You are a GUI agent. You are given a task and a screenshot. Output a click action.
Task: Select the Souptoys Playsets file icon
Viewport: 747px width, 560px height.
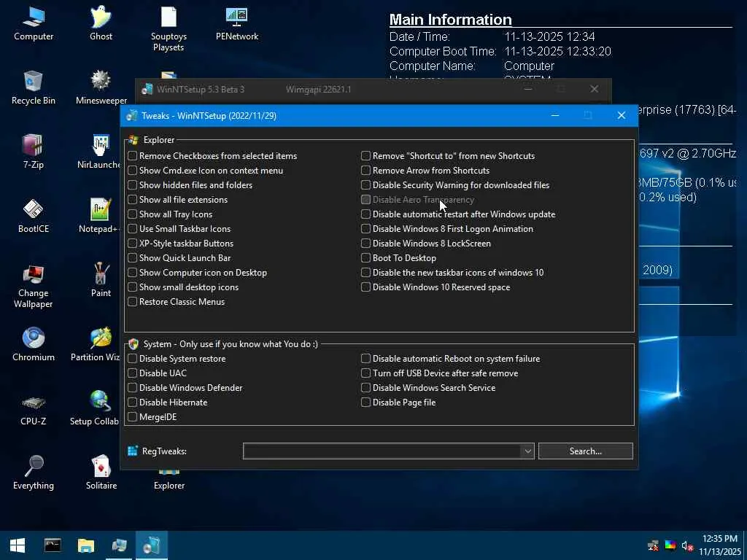click(x=169, y=28)
